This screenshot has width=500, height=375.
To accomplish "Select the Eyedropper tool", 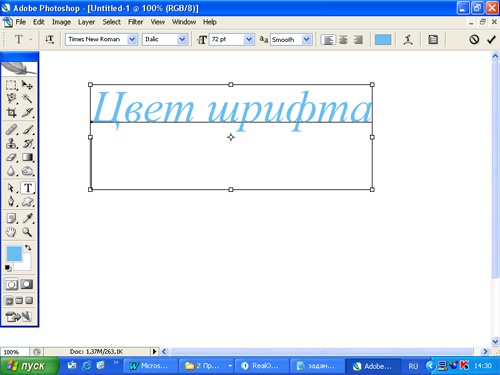I will point(27,218).
